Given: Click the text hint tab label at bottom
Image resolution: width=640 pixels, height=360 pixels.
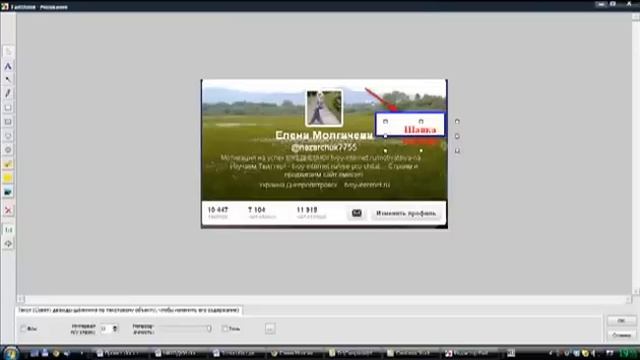Looking at the screenshot, I should (x=129, y=310).
